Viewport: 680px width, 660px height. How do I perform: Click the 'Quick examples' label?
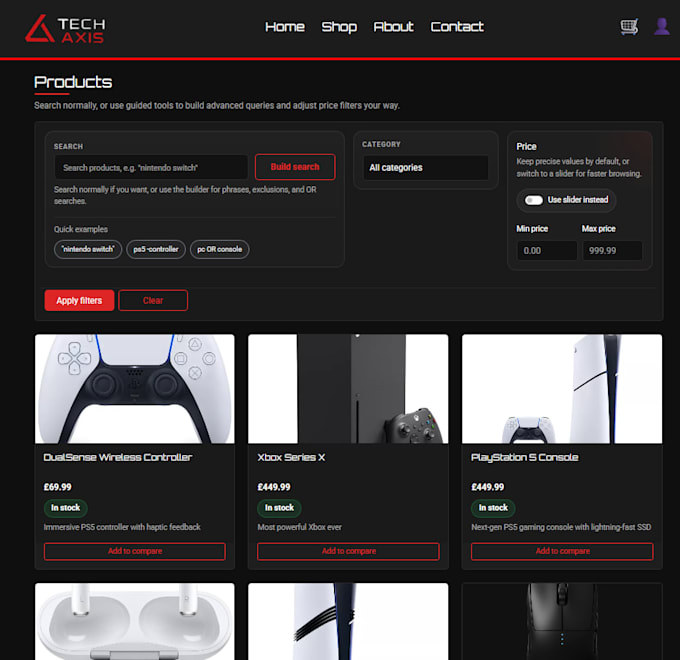tap(81, 229)
